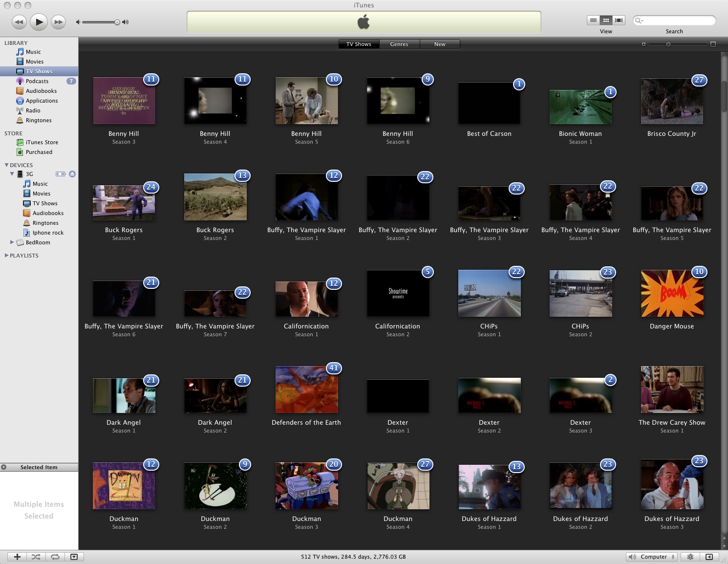
Task: Click the large artwork size icon
Action: [x=713, y=44]
